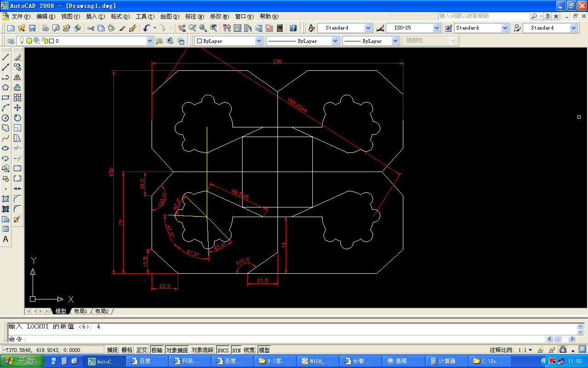Select the Array tool
The height and width of the screenshot is (368, 588).
click(x=17, y=98)
